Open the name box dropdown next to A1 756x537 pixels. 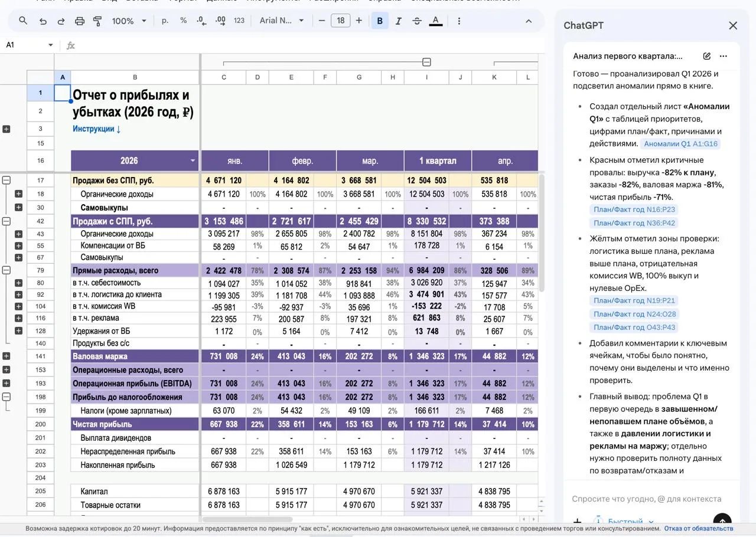50,45
